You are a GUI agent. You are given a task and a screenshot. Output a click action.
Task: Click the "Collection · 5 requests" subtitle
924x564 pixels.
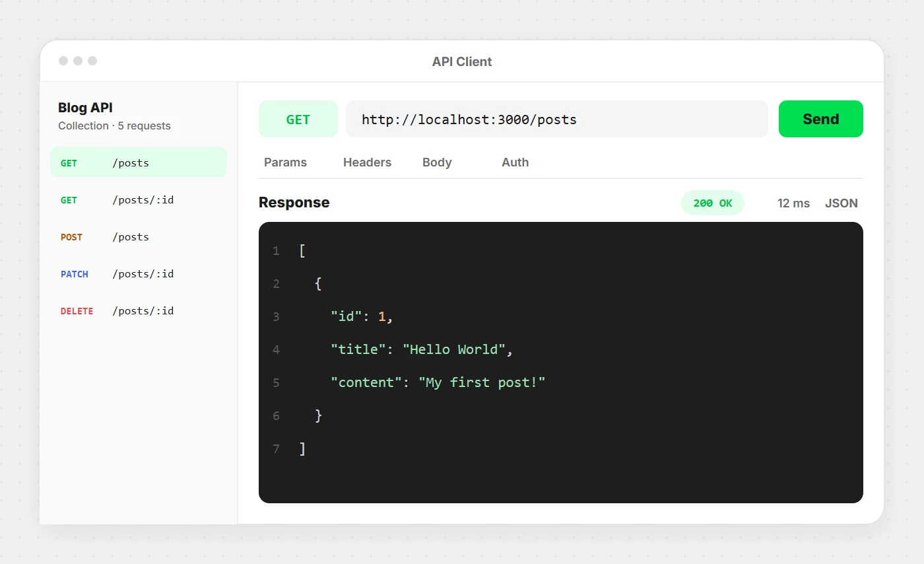(x=114, y=125)
